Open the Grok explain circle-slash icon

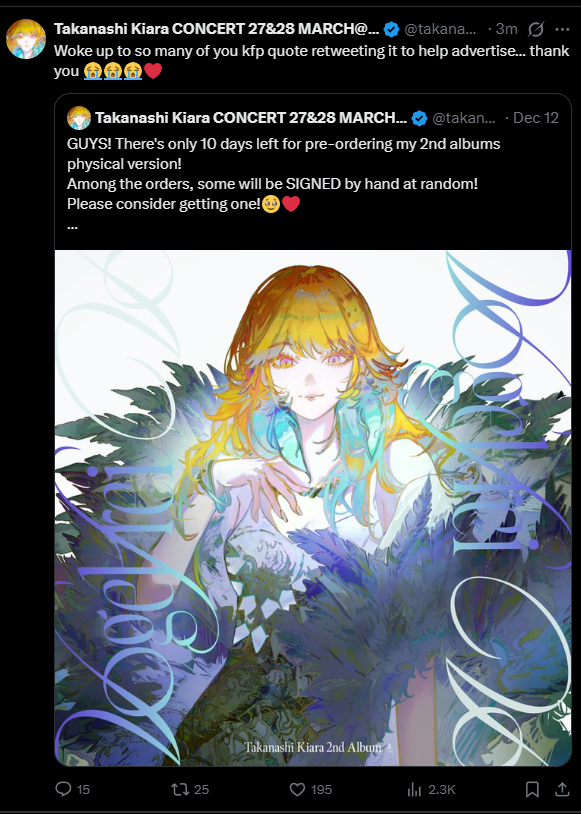[536, 30]
